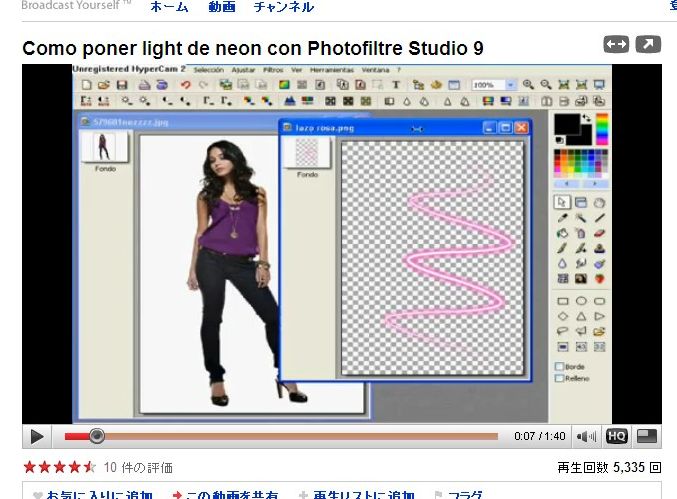Choose the Rectangle selection shape

(563, 301)
